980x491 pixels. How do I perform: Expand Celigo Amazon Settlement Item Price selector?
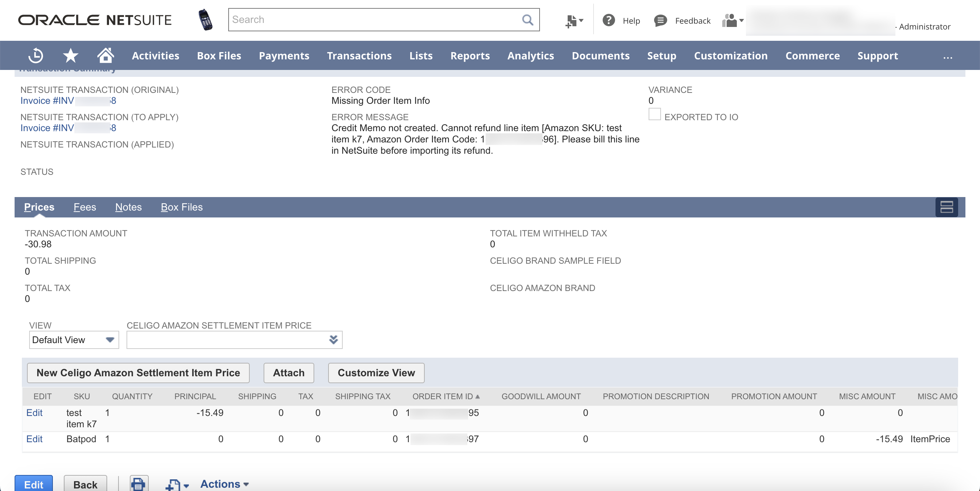pos(333,340)
